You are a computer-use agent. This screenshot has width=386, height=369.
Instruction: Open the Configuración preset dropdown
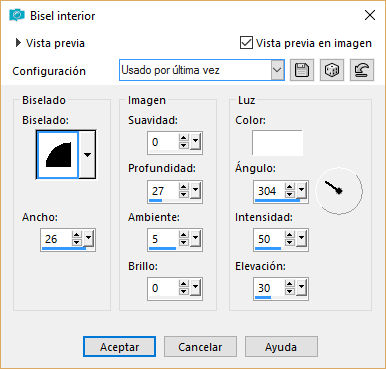(277, 70)
